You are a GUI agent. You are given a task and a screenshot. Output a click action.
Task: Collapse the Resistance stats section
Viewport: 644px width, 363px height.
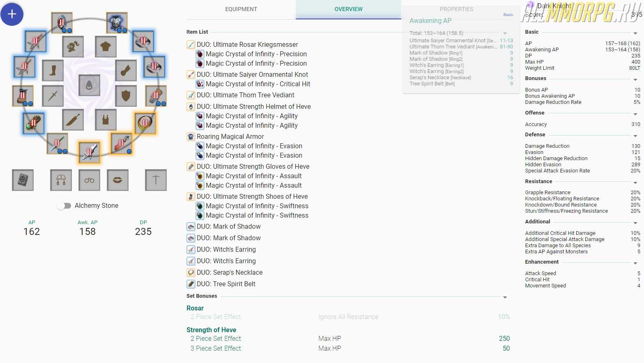(635, 183)
